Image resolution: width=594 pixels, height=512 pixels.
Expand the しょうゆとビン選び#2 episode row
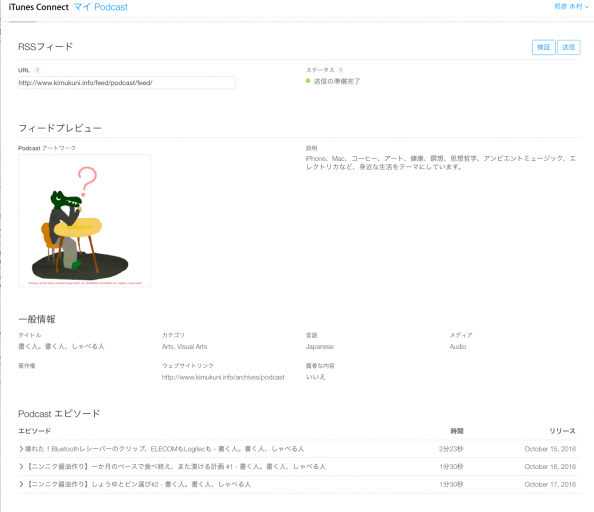(x=299, y=484)
